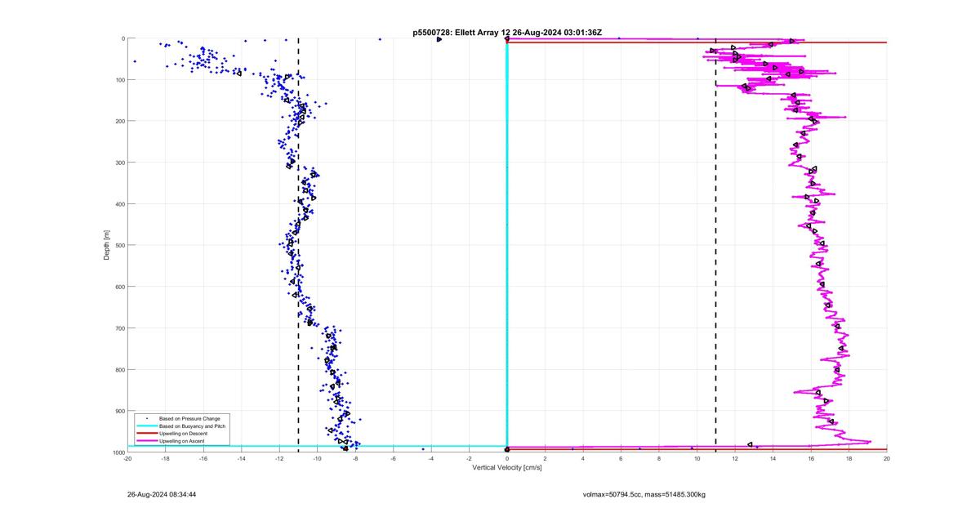
Task: Click depth tick label '600'
Action: click(x=118, y=287)
